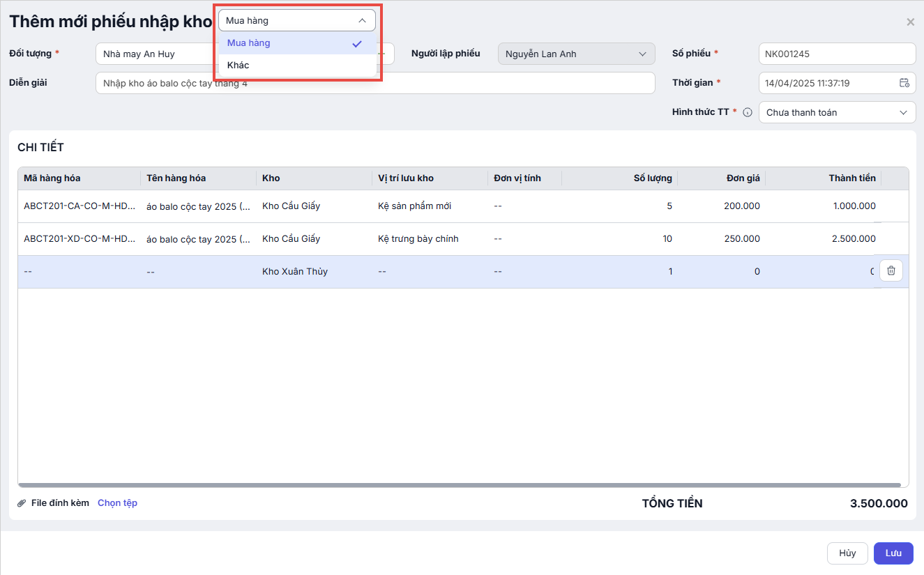Click the quantity 5 cell

(669, 206)
